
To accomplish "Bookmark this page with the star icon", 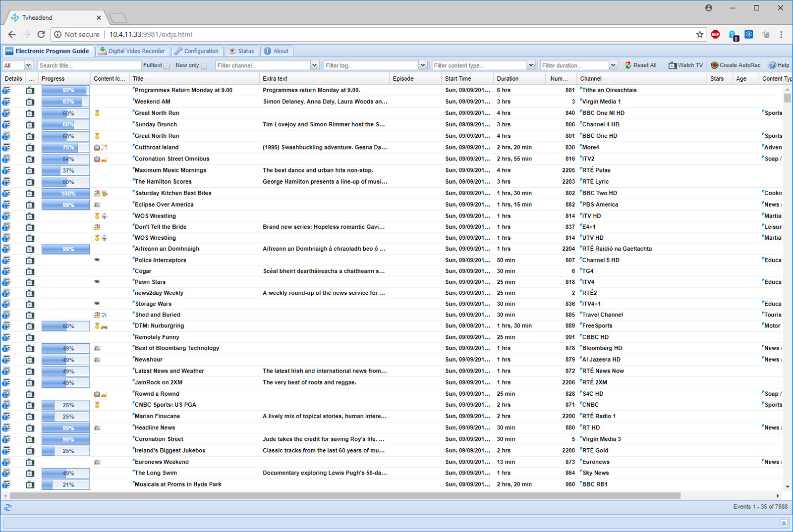I will (x=699, y=34).
